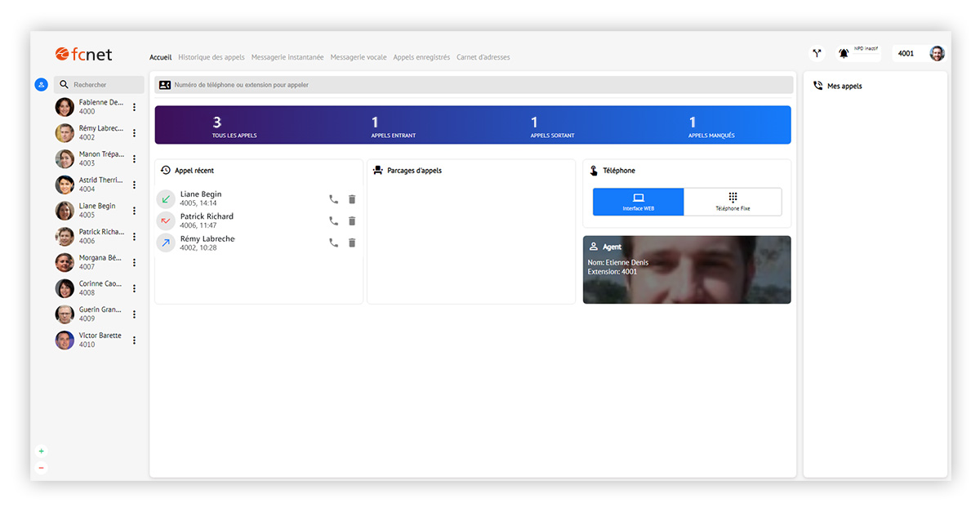Image resolution: width=980 pixels, height=512 pixels.
Task: Open Carnet d'adresses tab
Action: pos(483,57)
